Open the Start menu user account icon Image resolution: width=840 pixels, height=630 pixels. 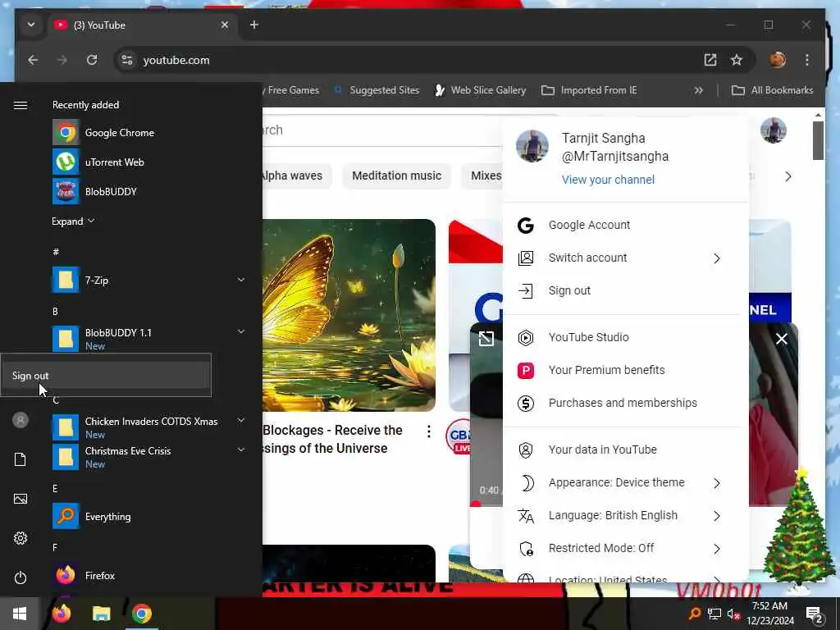[21, 420]
